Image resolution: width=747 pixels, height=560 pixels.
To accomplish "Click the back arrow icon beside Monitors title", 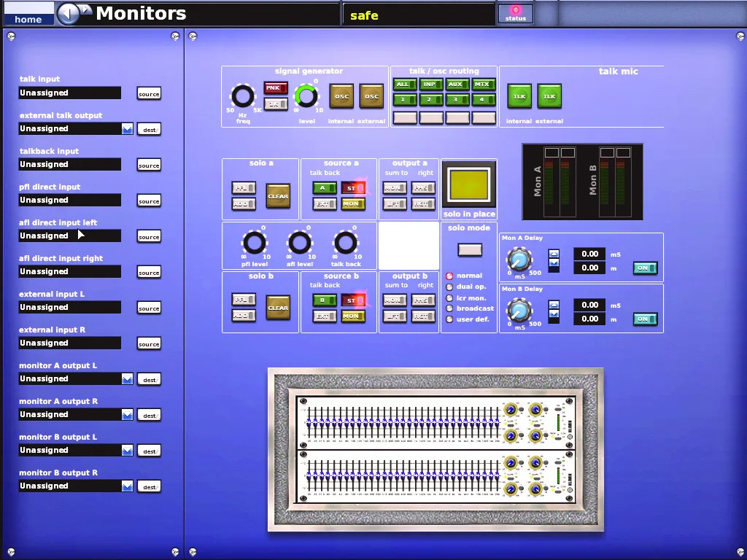I will click(68, 13).
